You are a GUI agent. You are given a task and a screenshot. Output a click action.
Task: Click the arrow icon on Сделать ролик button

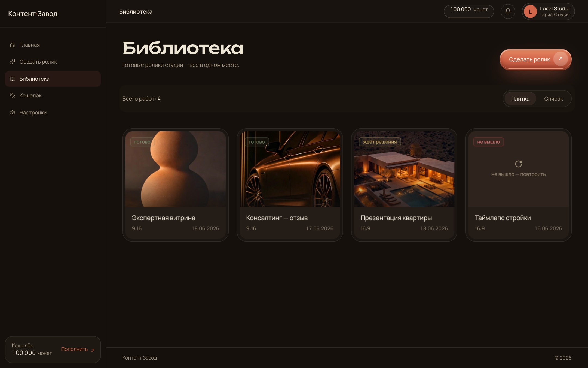[561, 59]
